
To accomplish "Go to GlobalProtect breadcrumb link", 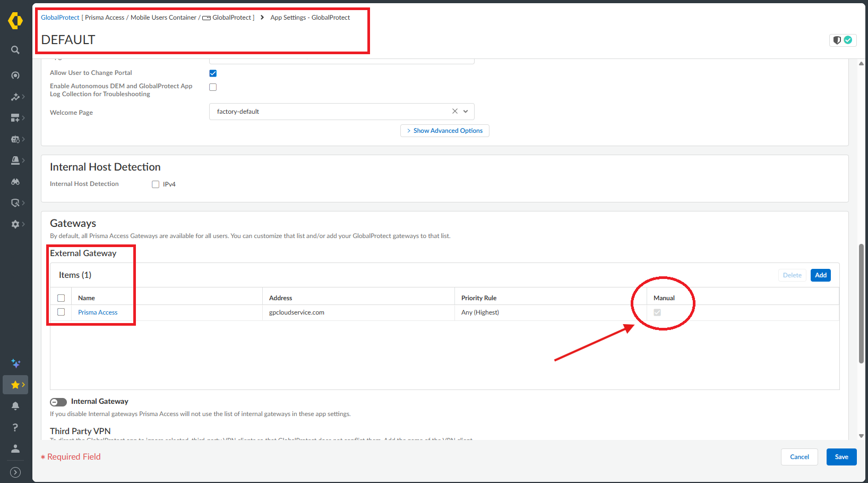I will [x=60, y=18].
